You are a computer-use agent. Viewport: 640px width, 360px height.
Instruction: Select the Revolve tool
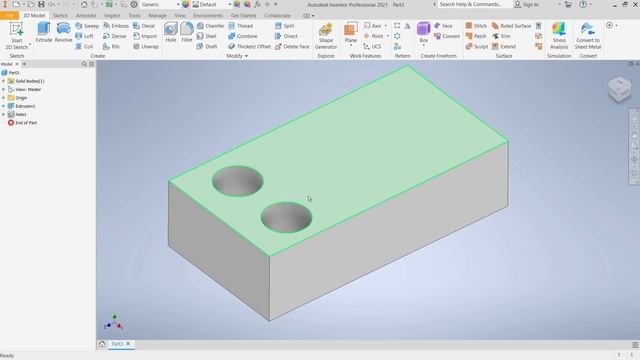[x=63, y=32]
